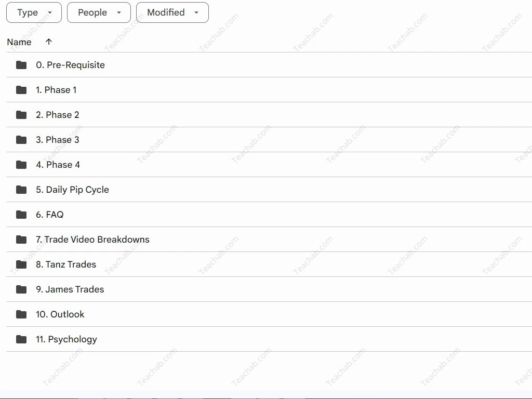Click the folder icon beside 11. Psychology
This screenshot has width=532, height=399.
[x=21, y=339]
